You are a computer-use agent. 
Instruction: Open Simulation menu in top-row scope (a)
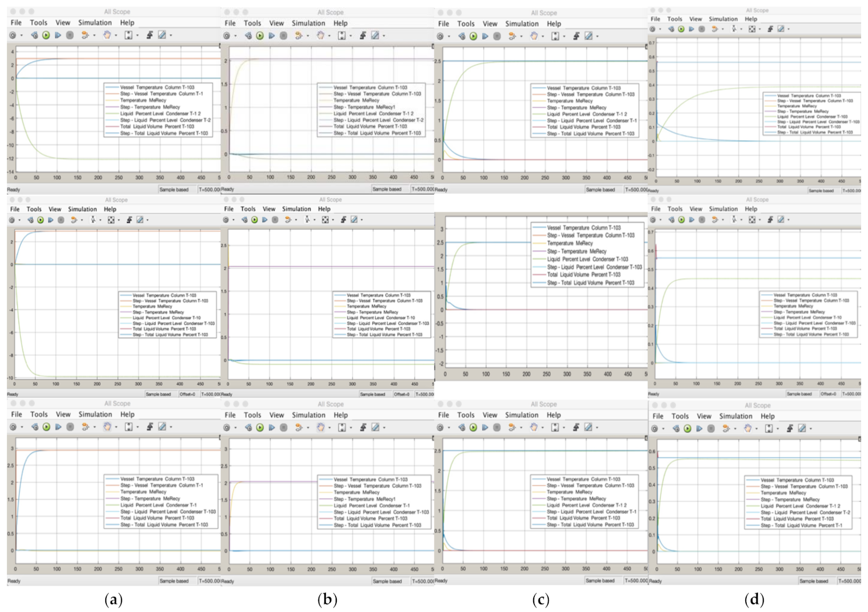coord(95,23)
